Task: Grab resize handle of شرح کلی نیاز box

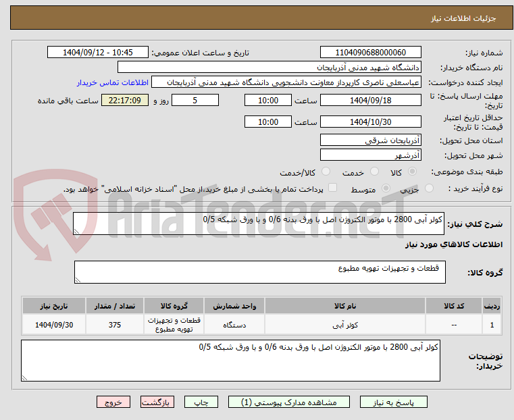Action: click(76, 232)
